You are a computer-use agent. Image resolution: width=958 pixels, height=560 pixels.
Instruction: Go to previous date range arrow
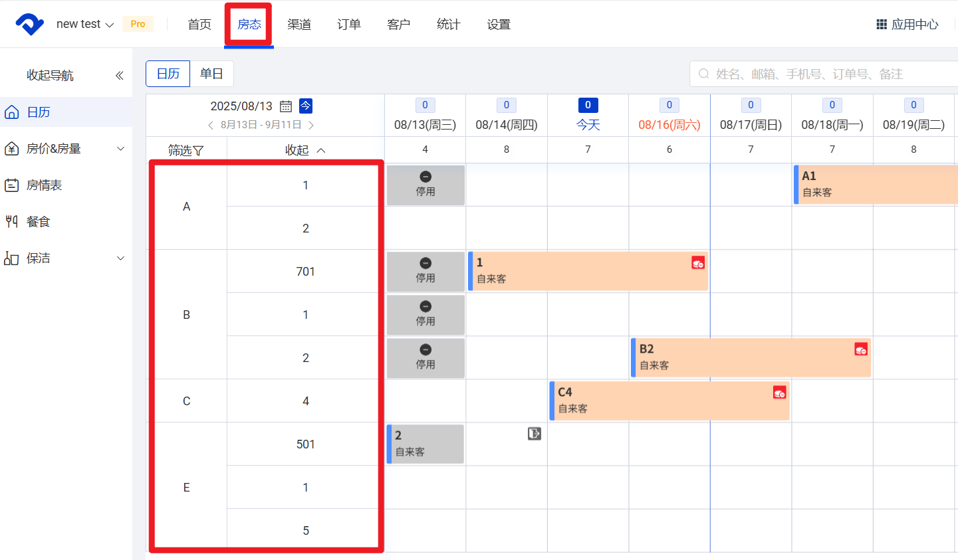[x=211, y=125]
